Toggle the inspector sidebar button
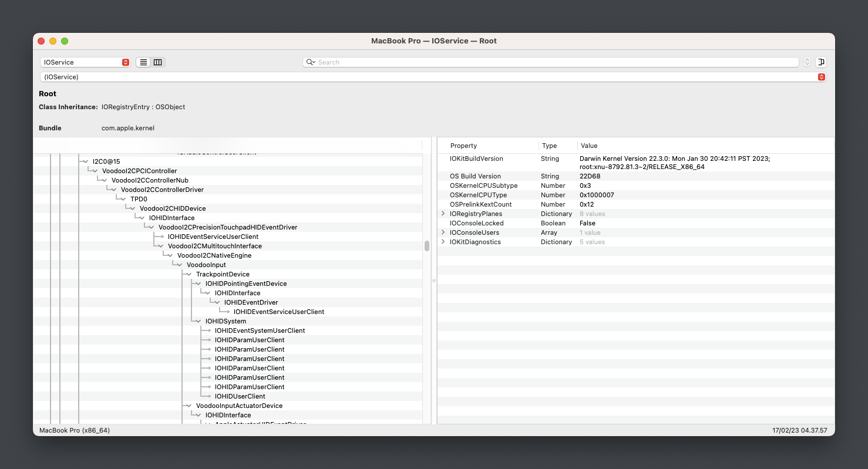Screen dimensions: 868x469 (x=821, y=62)
